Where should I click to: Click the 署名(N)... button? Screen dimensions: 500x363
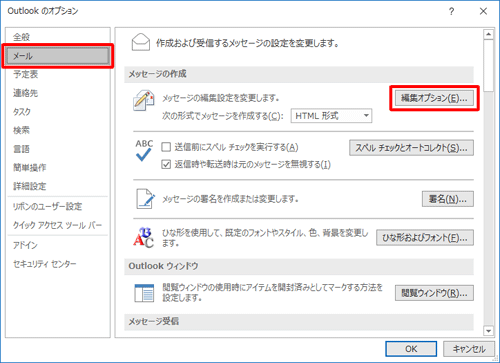(448, 199)
